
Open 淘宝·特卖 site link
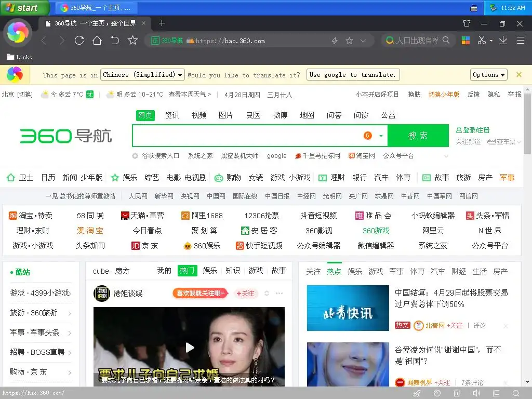31,216
